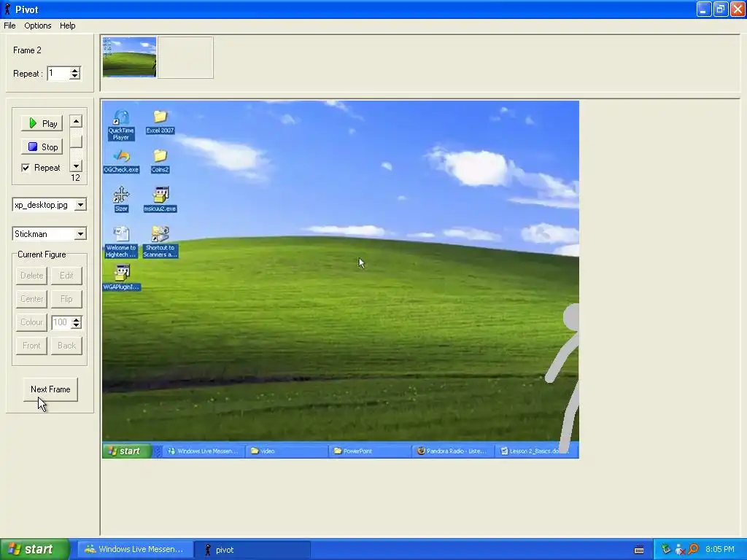747x560 pixels.
Task: Click the Excel 2007 folder icon in canvas
Action: 160,122
